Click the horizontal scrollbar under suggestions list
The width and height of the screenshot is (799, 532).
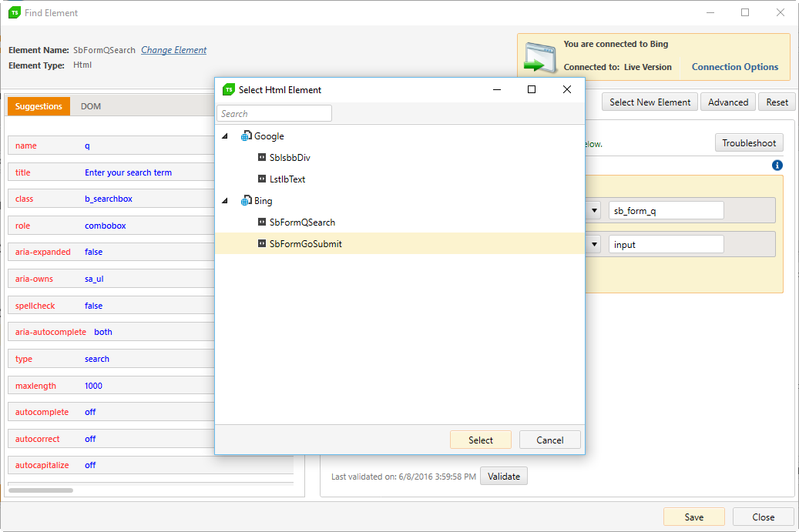pos(41,490)
